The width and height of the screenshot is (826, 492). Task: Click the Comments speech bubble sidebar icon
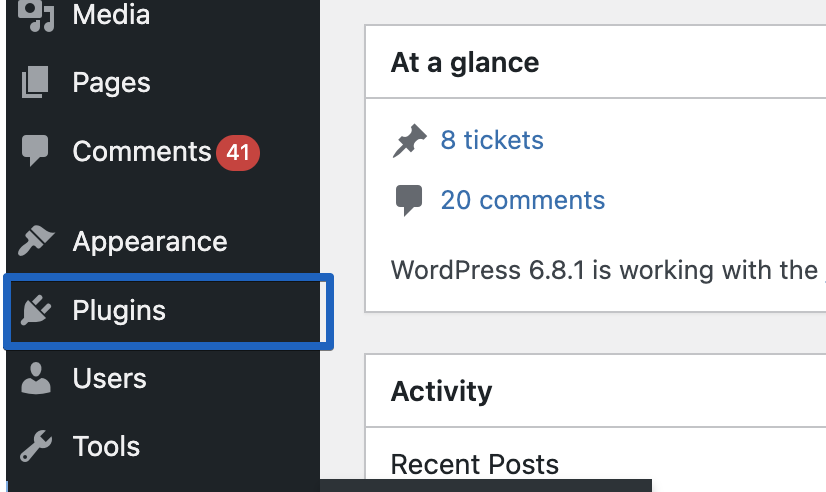pyautogui.click(x=36, y=151)
